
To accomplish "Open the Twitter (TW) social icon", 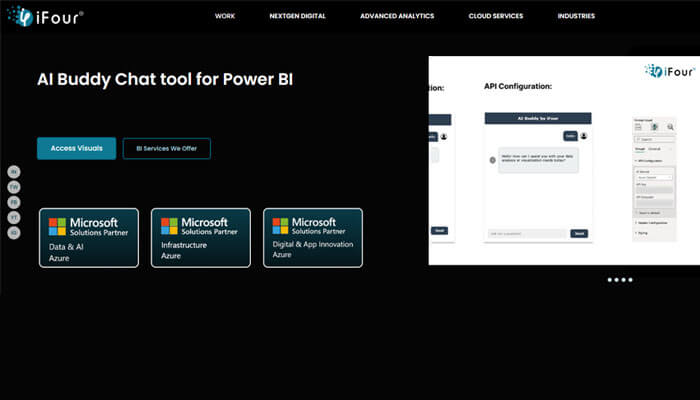I will [x=14, y=187].
